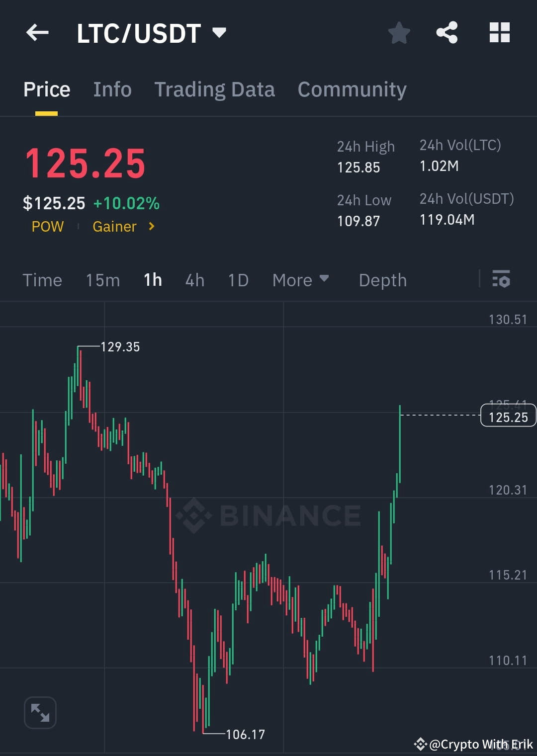Switch chart to 15m timeframe

pyautogui.click(x=102, y=280)
